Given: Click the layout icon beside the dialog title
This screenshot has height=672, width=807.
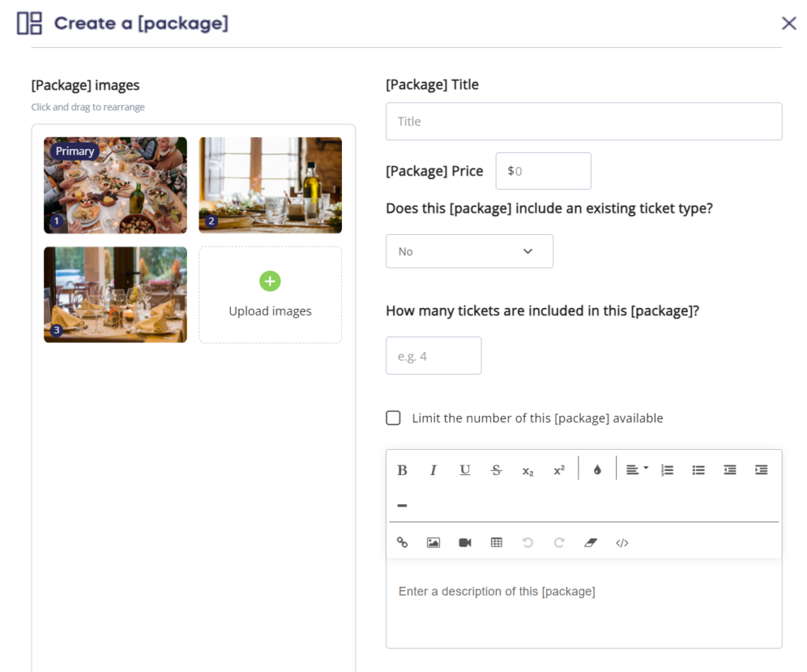Looking at the screenshot, I should (29, 23).
